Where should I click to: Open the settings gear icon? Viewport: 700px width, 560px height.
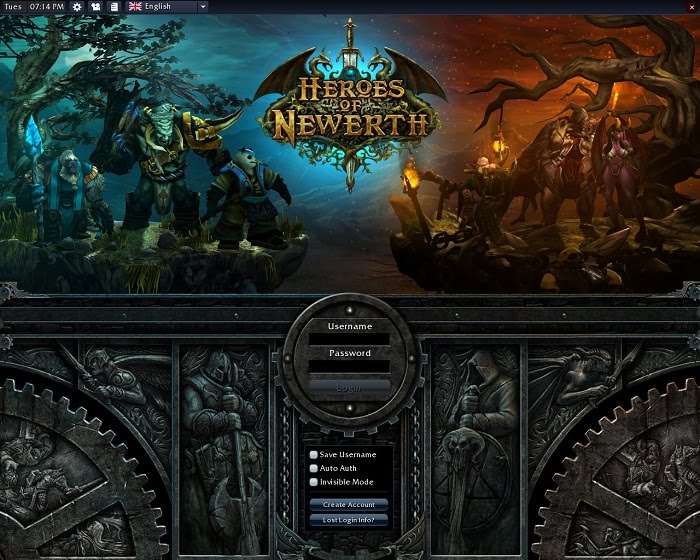77,7
